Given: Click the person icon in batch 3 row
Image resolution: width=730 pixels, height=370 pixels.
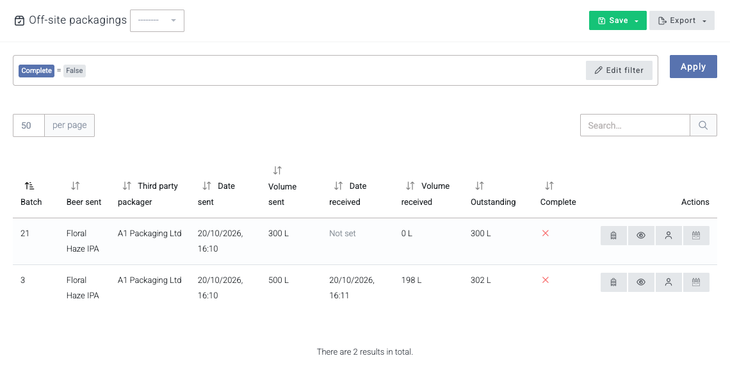Looking at the screenshot, I should pyautogui.click(x=668, y=282).
